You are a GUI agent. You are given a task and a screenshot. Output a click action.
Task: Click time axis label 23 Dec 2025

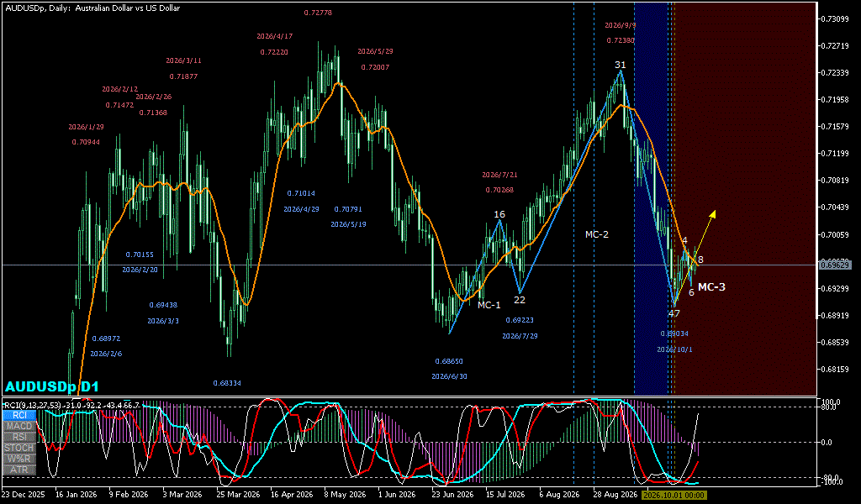pos(24,495)
